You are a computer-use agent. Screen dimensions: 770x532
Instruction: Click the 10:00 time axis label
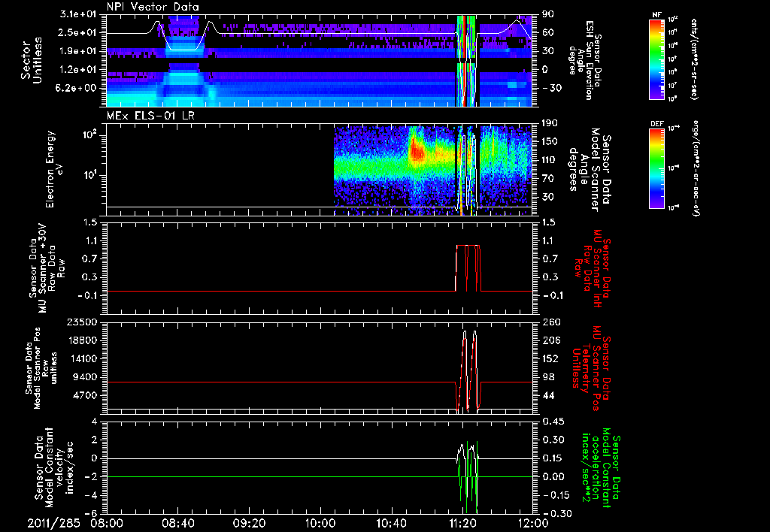pyautogui.click(x=320, y=523)
